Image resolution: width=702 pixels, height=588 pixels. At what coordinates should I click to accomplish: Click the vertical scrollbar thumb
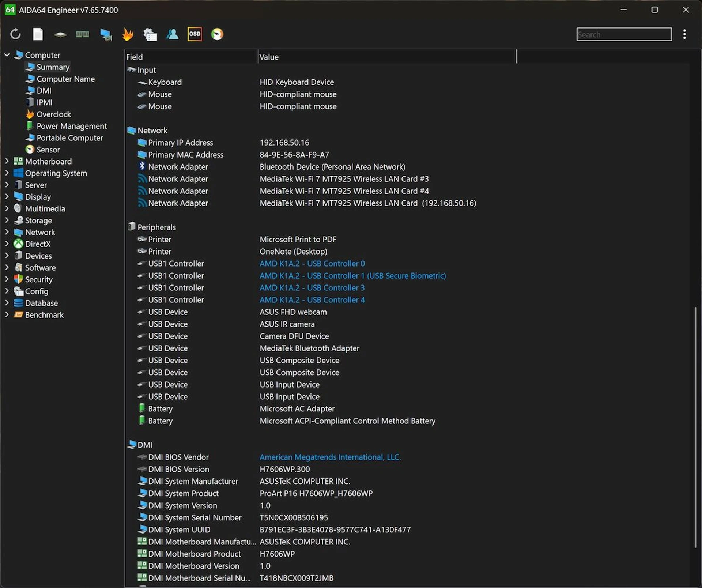pos(695,427)
